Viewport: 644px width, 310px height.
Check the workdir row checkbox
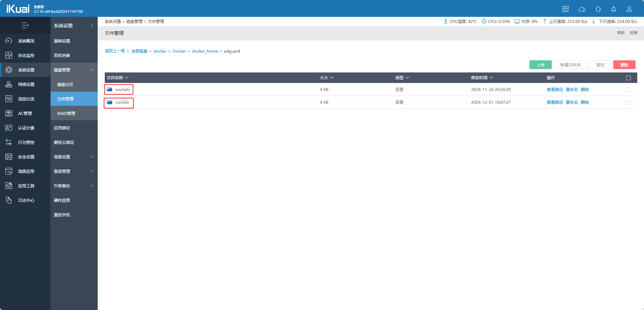(x=628, y=90)
